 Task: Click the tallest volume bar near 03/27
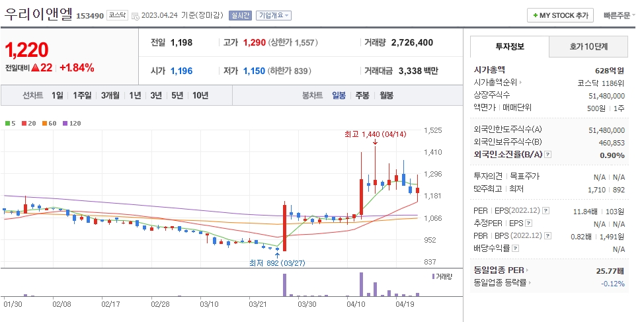click(x=284, y=285)
